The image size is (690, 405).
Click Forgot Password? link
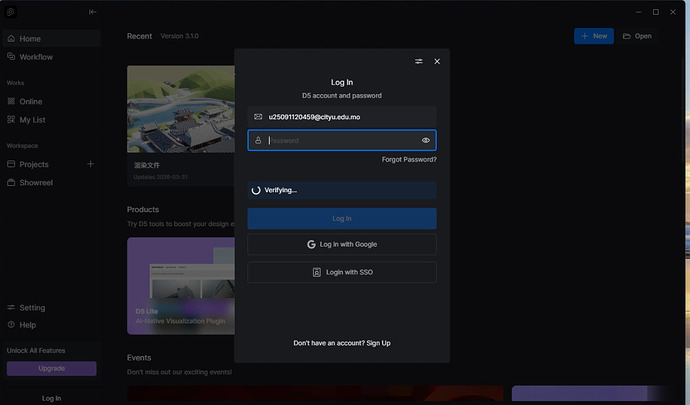click(409, 159)
